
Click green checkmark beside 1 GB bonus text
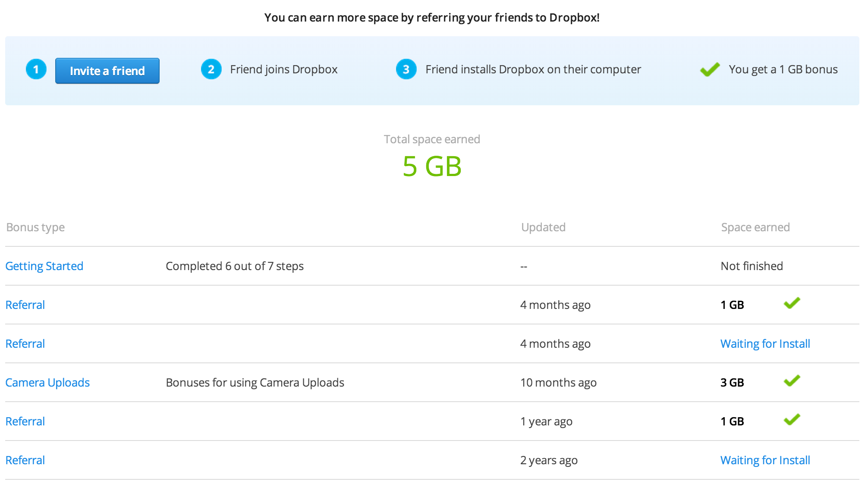[710, 69]
